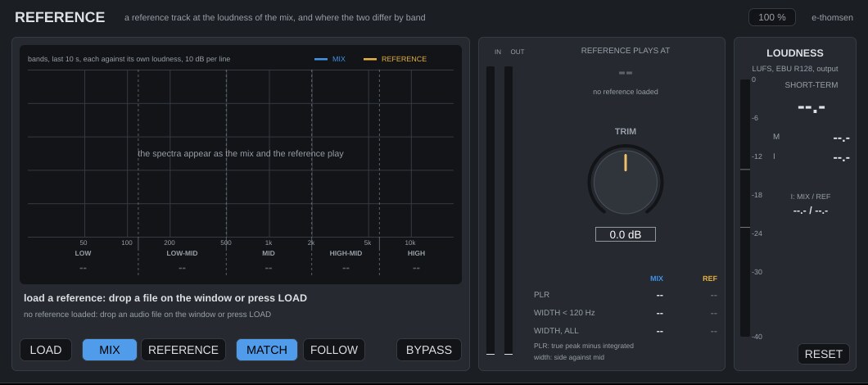The image size is (868, 385).
Task: Click the 'WIDTH < 120 Hz' row label
Action: (x=564, y=312)
